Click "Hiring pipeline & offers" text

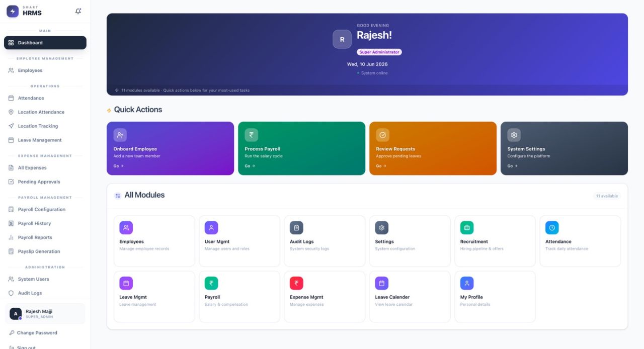(x=481, y=249)
